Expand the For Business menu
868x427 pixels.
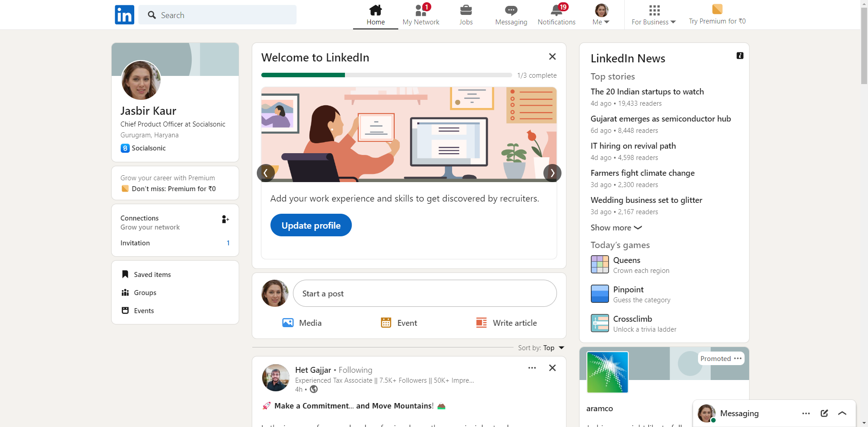(654, 15)
